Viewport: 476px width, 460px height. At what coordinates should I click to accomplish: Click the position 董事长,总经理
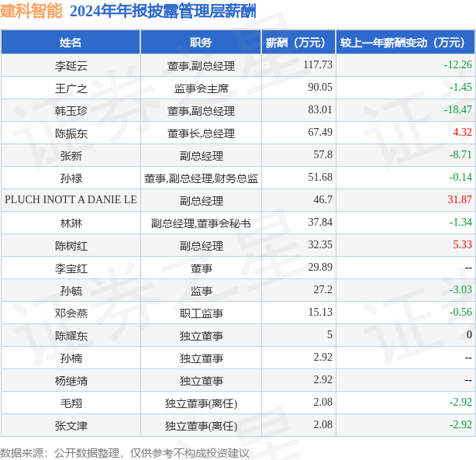point(201,133)
